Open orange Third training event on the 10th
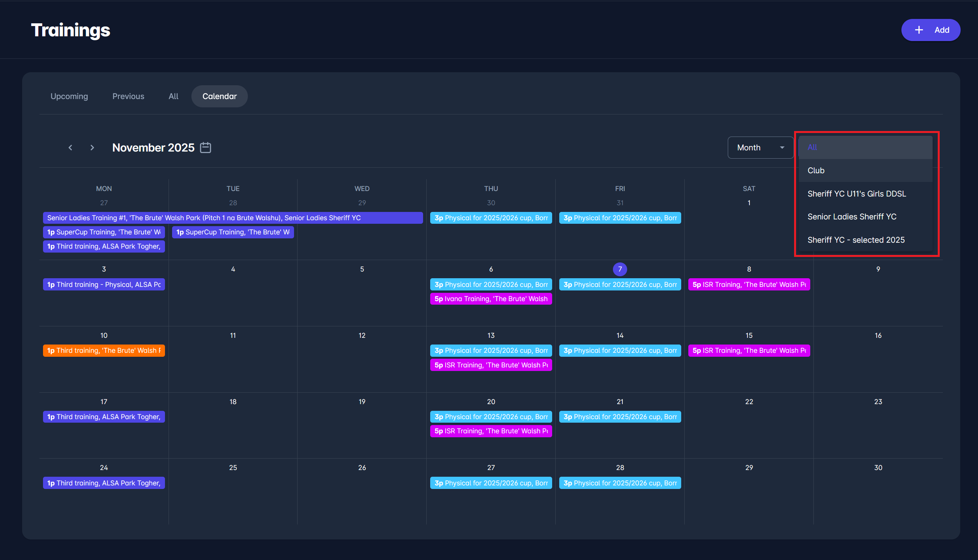 104,350
